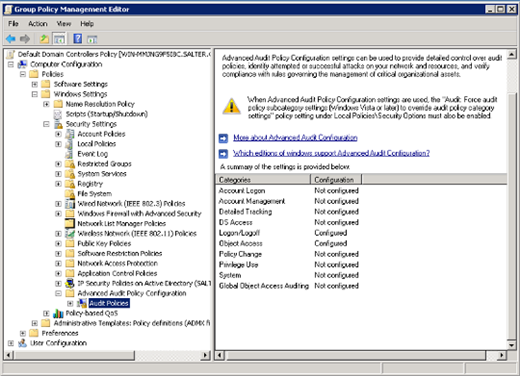520x376 pixels.
Task: Click the Policy-based QoS chart icon
Action: click(58, 313)
